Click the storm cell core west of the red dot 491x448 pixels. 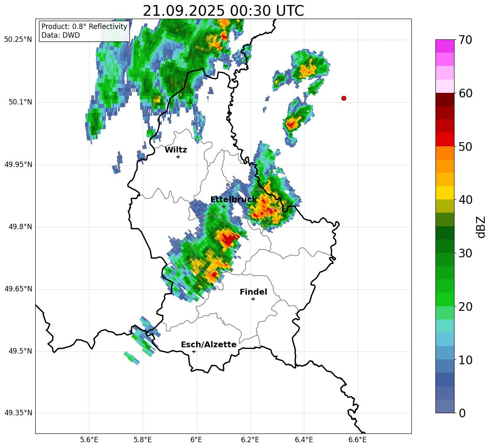(x=291, y=124)
